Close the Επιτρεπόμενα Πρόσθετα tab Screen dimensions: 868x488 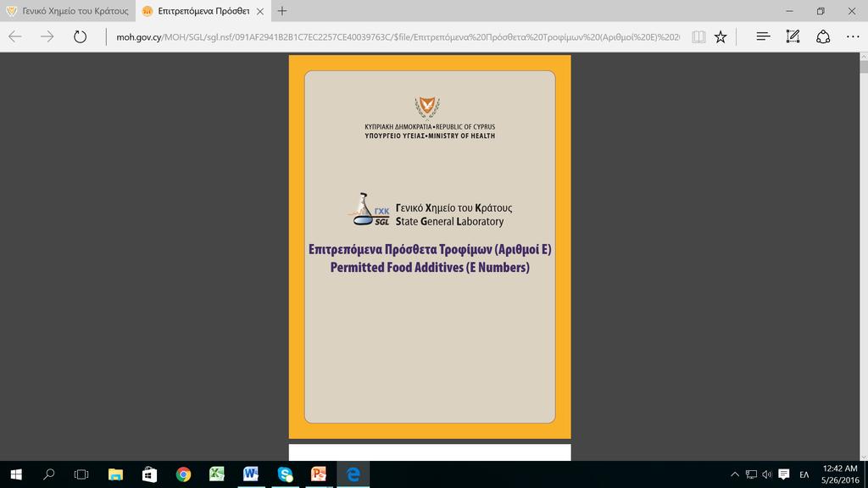[260, 11]
